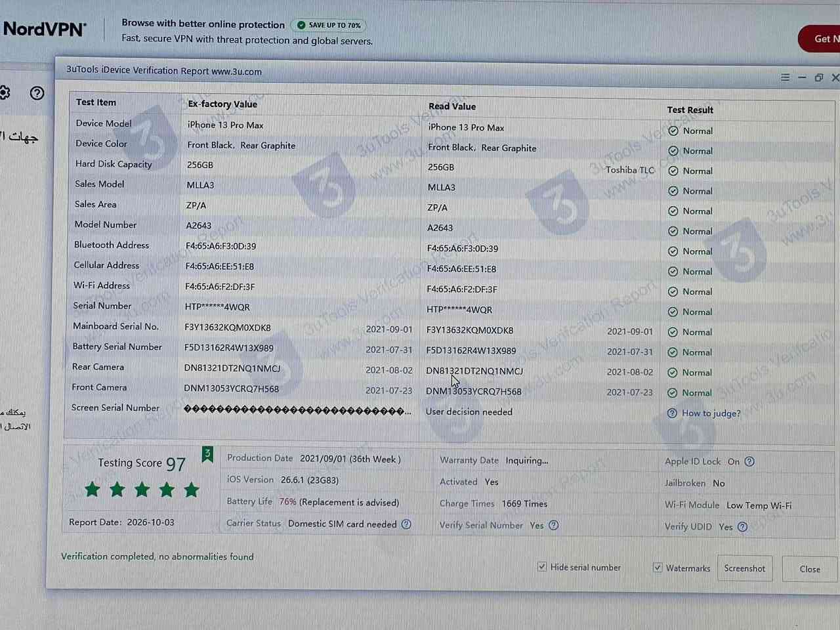This screenshot has height=630, width=840.
Task: Click the help icon next to Verify UDID
Action: pyautogui.click(x=742, y=526)
